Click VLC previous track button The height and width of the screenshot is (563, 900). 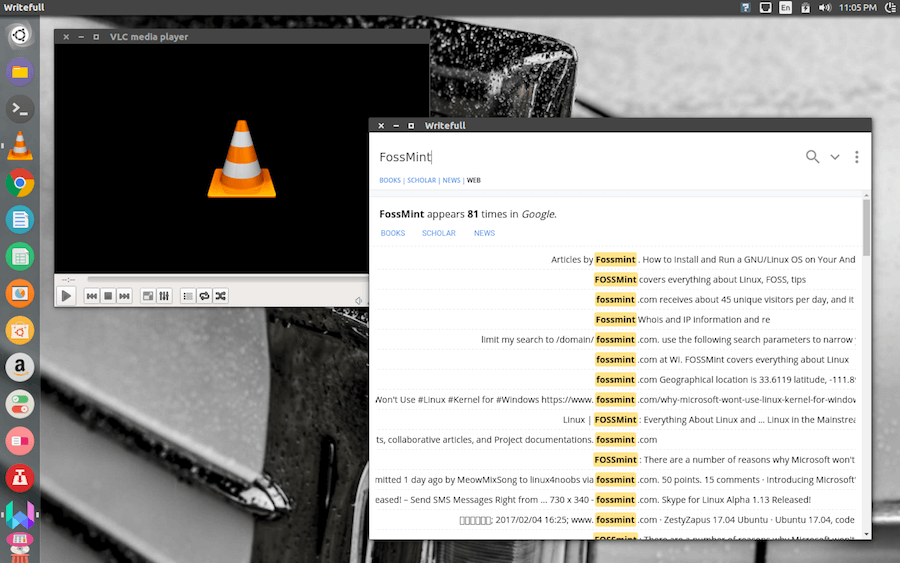[x=92, y=296]
